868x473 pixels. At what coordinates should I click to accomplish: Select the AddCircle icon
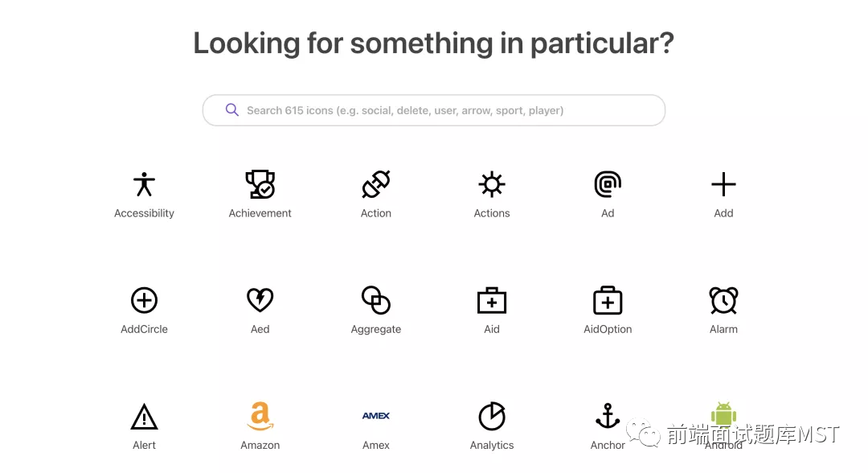coord(144,301)
